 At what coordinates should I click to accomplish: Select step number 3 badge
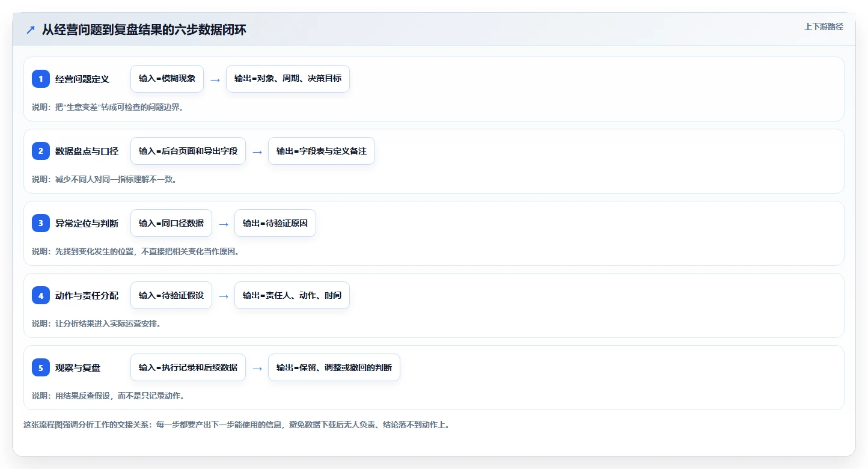41,223
